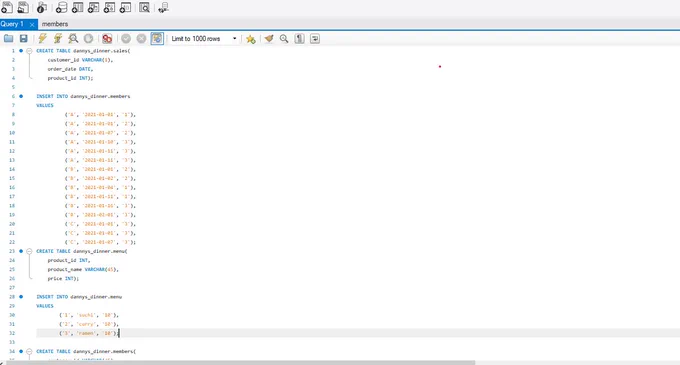Click line 4 'product_id INT);'
This screenshot has height=365, width=680.
(x=70, y=78)
